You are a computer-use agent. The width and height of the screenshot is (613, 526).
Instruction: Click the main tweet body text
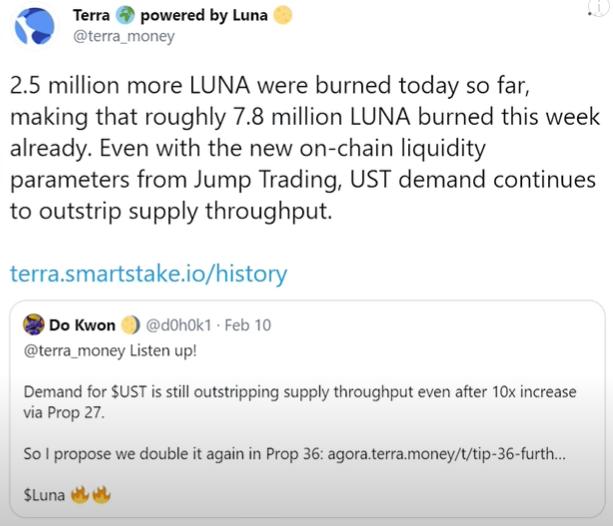tap(305, 148)
